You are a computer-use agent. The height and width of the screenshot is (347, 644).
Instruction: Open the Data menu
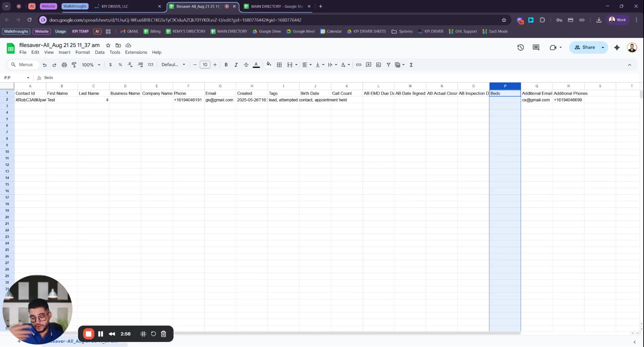pyautogui.click(x=100, y=52)
